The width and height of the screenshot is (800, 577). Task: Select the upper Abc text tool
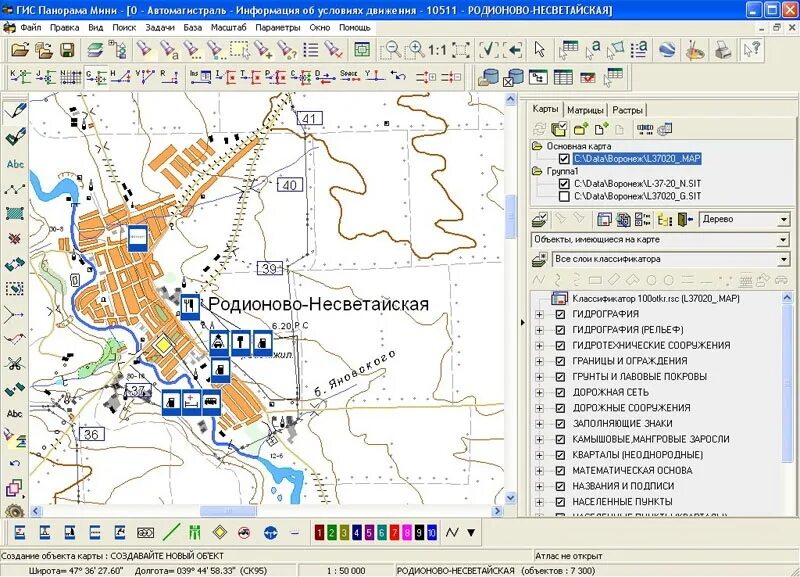(15, 164)
